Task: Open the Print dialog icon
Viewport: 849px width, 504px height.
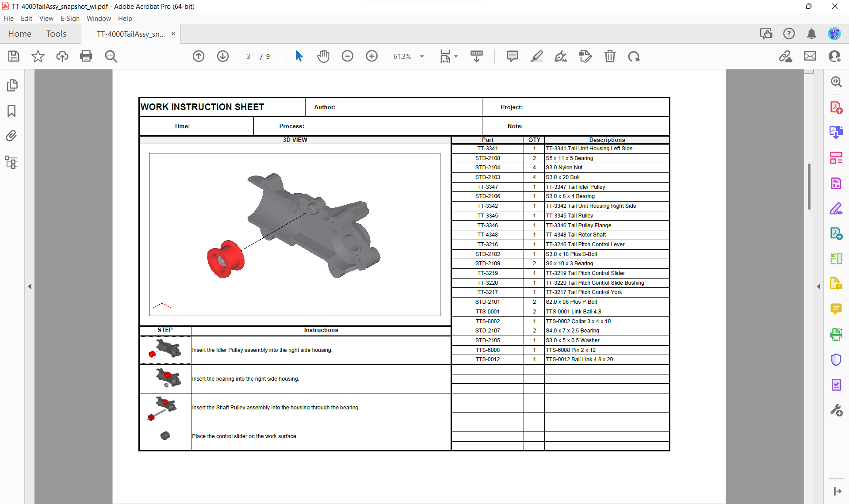Action: point(86,56)
